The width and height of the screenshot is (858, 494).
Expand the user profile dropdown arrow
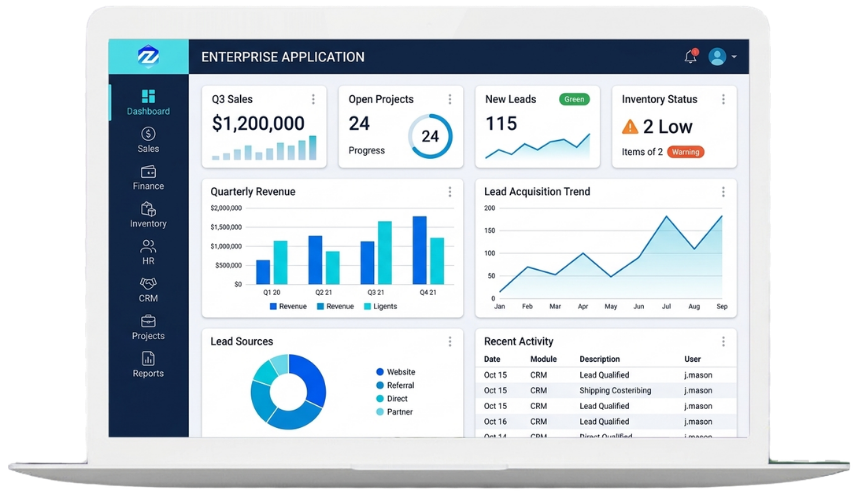tap(734, 56)
